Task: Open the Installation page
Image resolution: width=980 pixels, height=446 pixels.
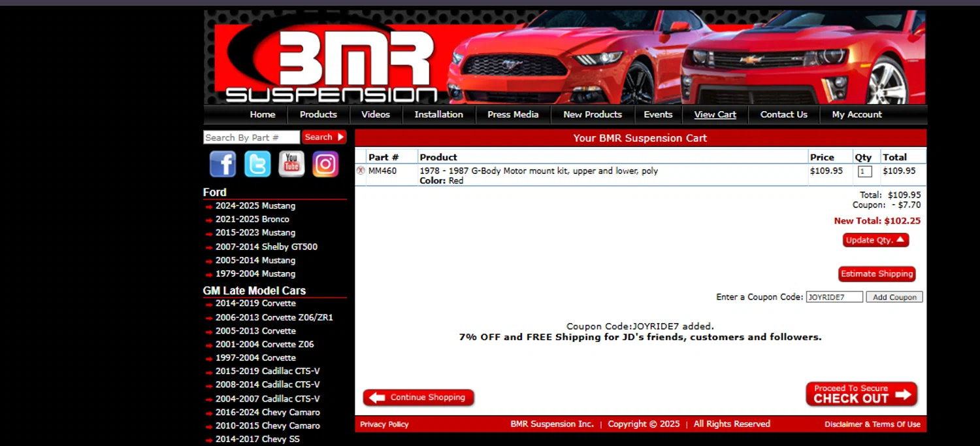Action: pos(438,114)
